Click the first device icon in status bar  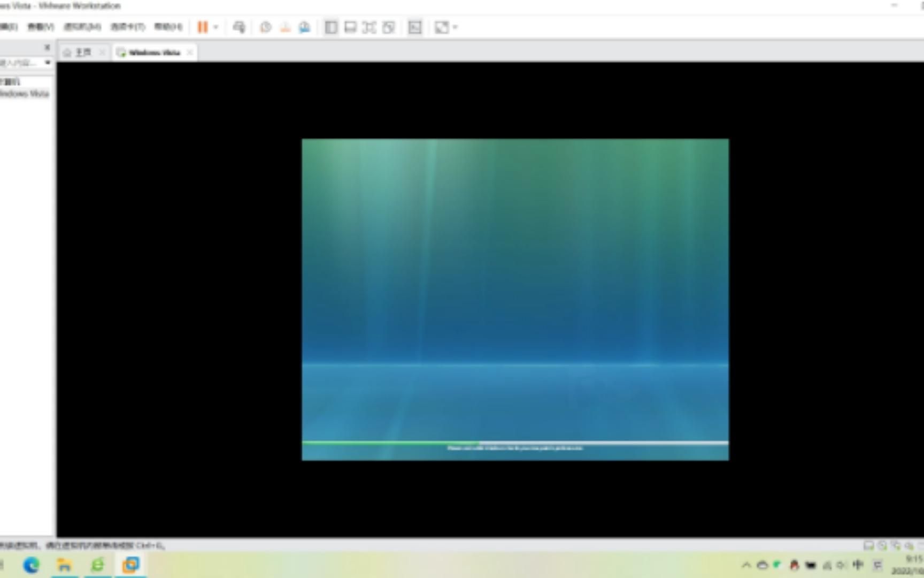(869, 545)
